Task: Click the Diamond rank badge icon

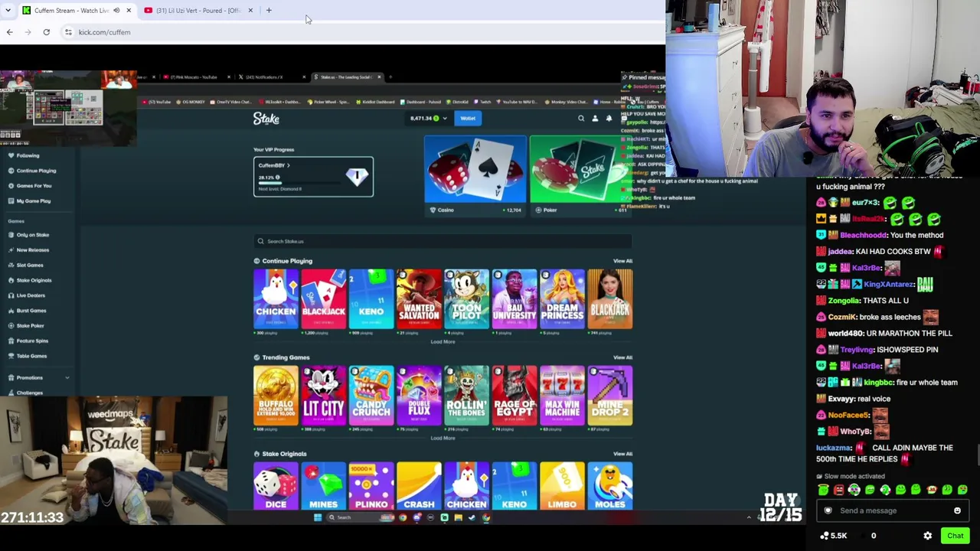Action: point(356,177)
